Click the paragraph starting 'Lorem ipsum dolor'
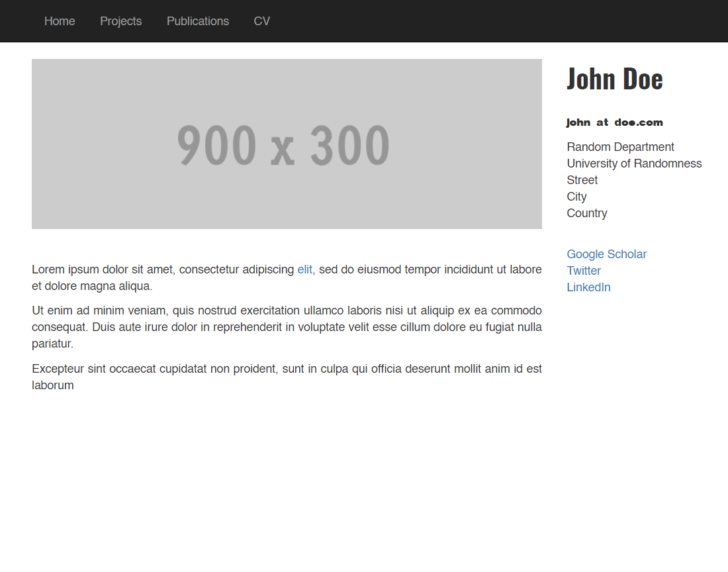 coord(287,277)
